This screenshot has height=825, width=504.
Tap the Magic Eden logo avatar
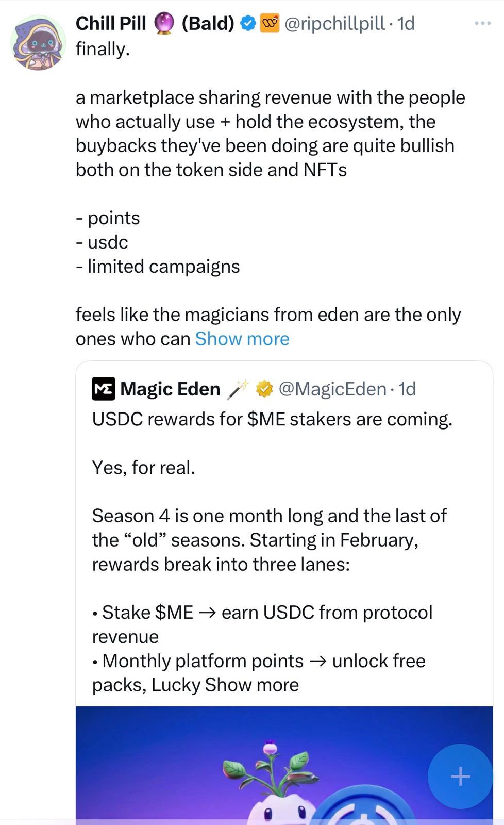tap(104, 389)
